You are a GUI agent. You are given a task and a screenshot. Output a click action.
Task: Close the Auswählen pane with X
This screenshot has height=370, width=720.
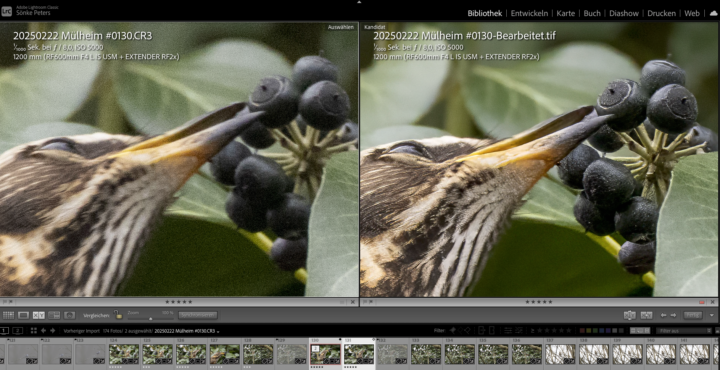[353, 302]
